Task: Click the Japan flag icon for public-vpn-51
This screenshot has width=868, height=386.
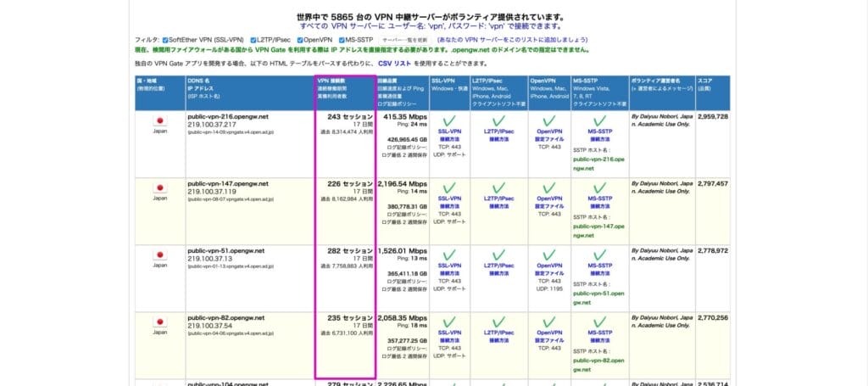Action: 160,255
